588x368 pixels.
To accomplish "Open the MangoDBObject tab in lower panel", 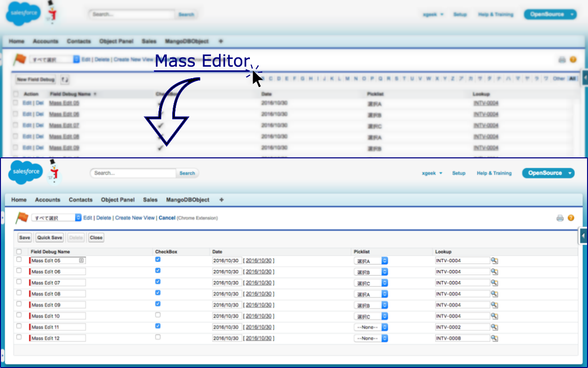I will (187, 200).
